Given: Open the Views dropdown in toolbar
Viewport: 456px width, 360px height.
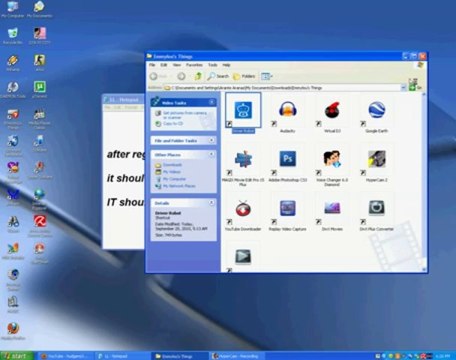Looking at the screenshot, I should (267, 76).
